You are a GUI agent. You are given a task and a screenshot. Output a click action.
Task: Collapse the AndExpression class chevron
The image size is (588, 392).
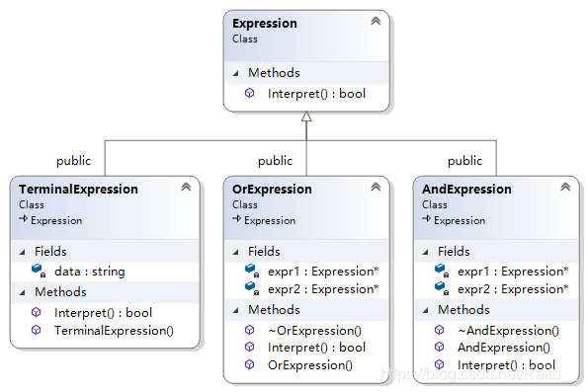coord(565,187)
